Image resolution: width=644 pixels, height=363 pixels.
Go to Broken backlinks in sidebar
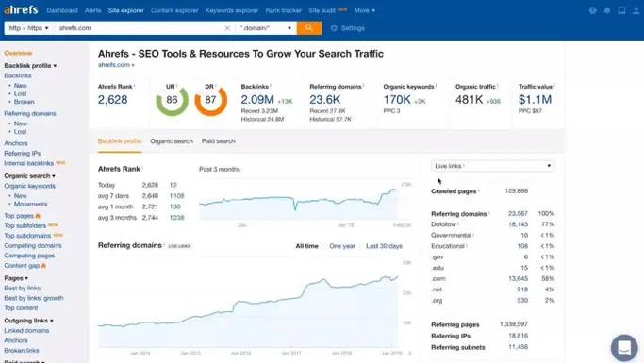[25, 102]
